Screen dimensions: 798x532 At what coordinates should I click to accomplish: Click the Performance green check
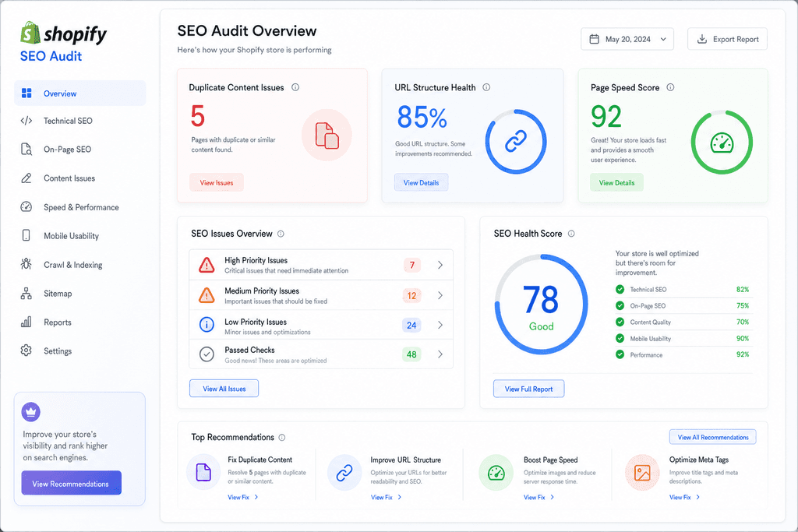(620, 354)
